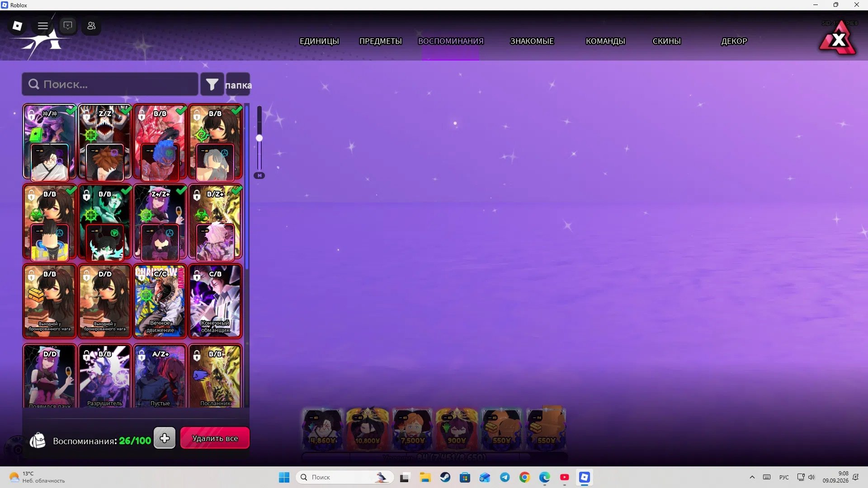
Task: Open the players list icon
Action: [x=91, y=26]
